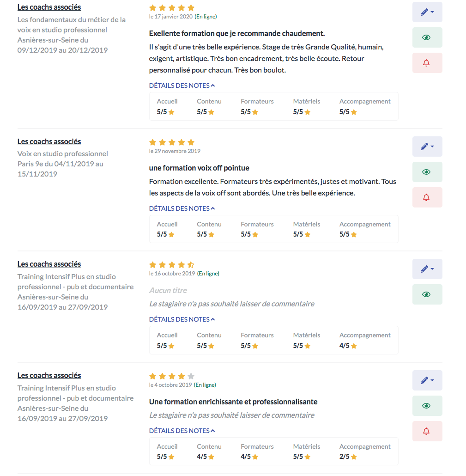466x476 pixels.
Task: Open the pencil edit dropdown for the 17 janvier review
Action: click(427, 12)
